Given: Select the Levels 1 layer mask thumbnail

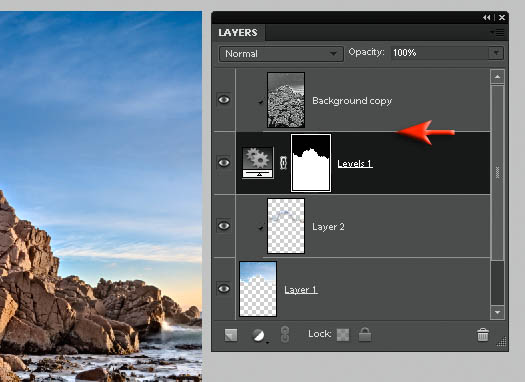Looking at the screenshot, I should click(x=311, y=163).
